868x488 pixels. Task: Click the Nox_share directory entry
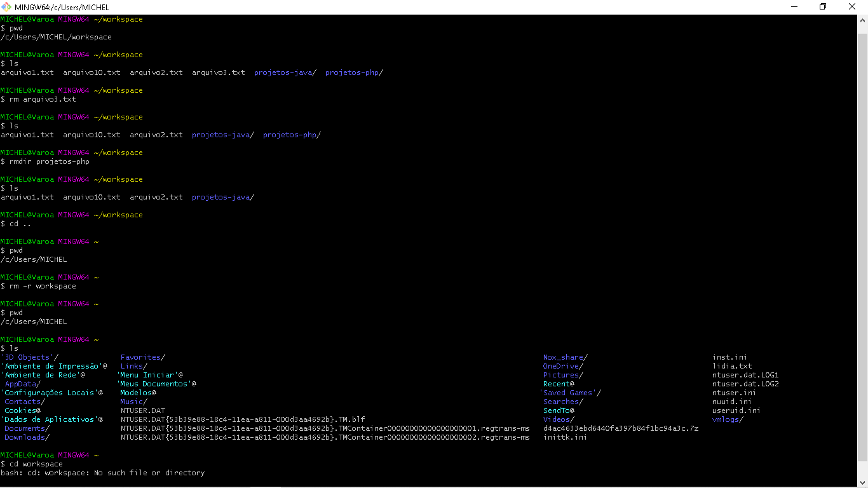click(x=566, y=357)
